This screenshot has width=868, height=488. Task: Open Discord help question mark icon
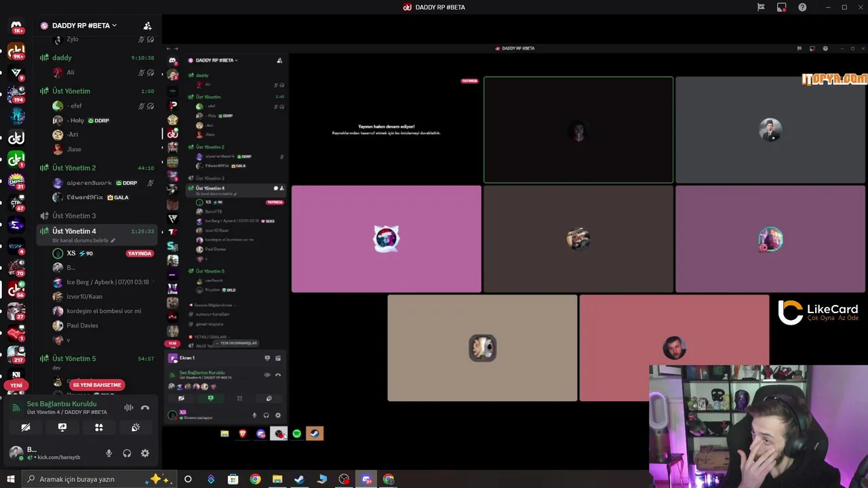[x=802, y=7]
